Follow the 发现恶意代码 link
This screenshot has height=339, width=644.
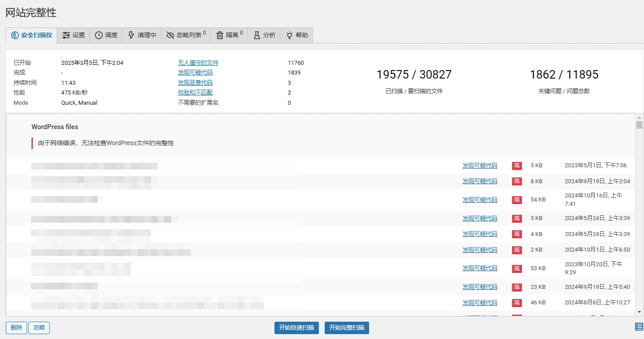pyautogui.click(x=195, y=83)
